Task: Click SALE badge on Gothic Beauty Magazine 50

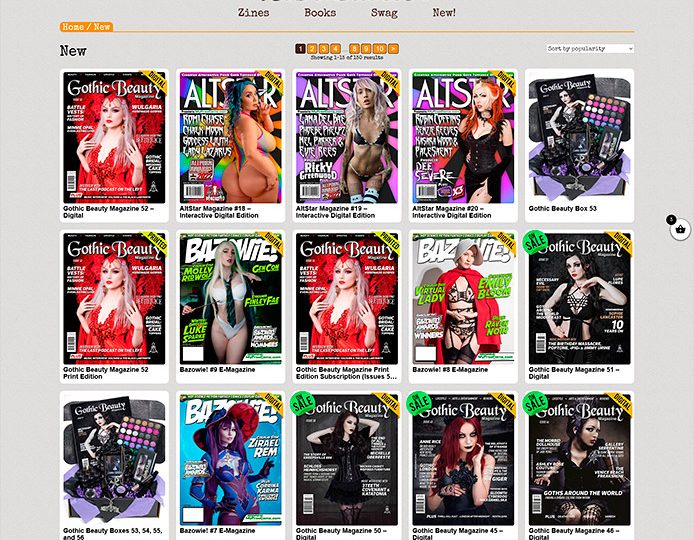Action: pyautogui.click(x=303, y=405)
